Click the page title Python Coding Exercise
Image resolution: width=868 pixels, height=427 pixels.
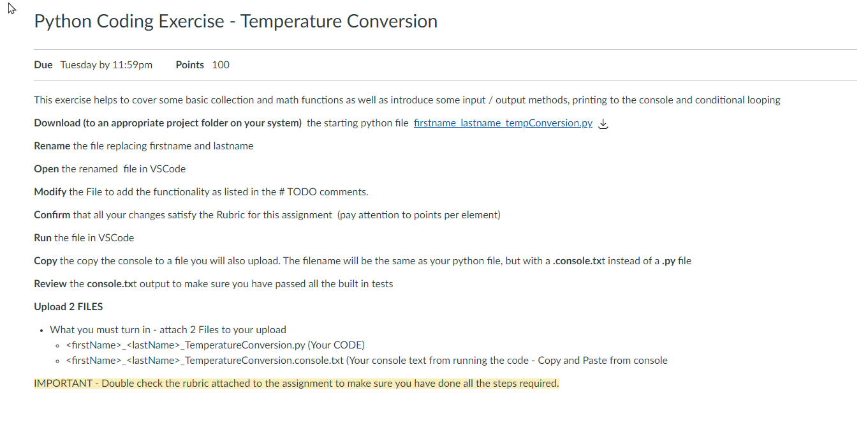[x=236, y=21]
